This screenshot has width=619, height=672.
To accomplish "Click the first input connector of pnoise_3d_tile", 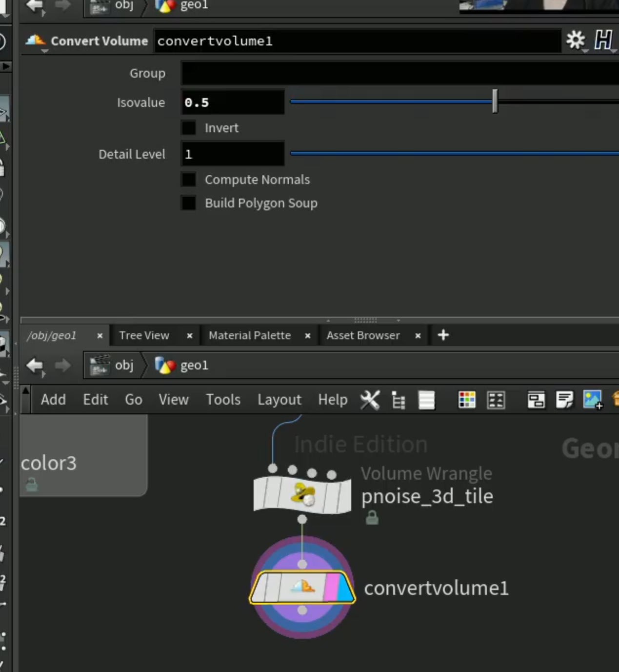I will point(273,468).
